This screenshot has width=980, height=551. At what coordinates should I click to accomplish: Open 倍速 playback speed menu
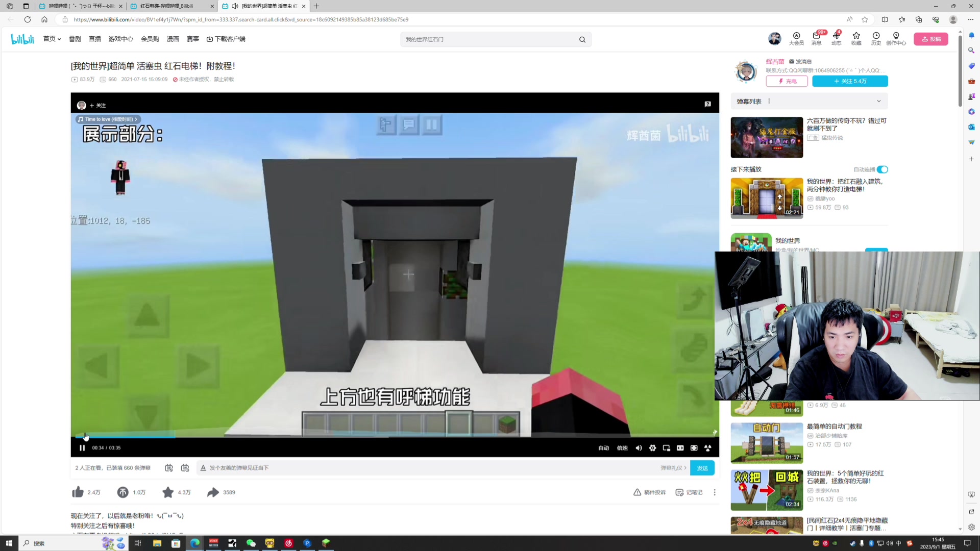coord(622,448)
